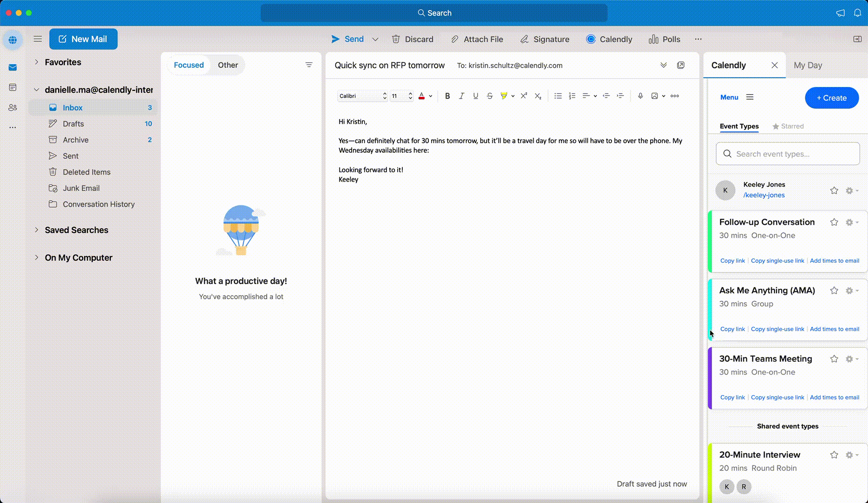Toggle underline formatting

(475, 96)
